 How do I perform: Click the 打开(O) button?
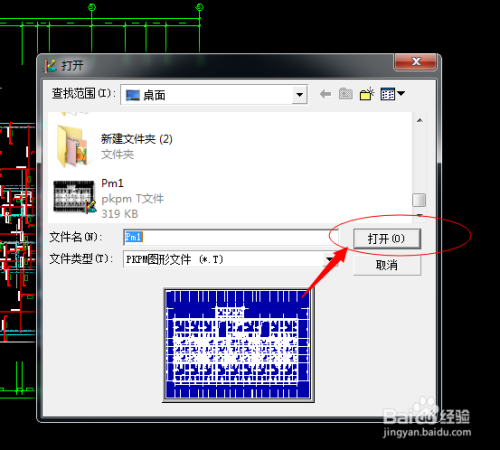[387, 239]
